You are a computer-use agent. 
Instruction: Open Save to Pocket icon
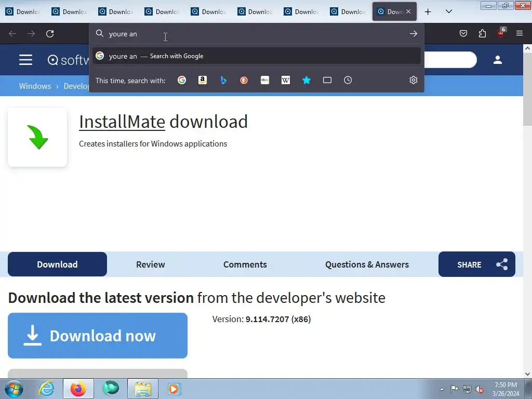coord(463,33)
